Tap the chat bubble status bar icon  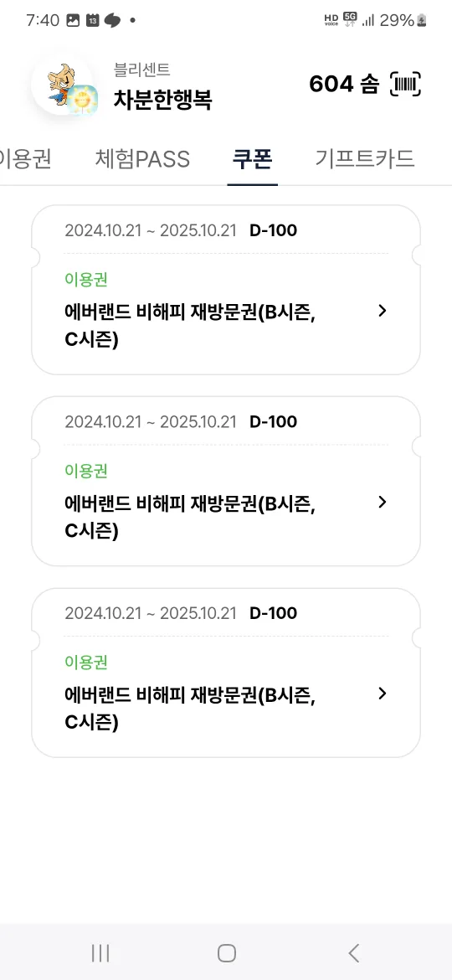(x=112, y=21)
